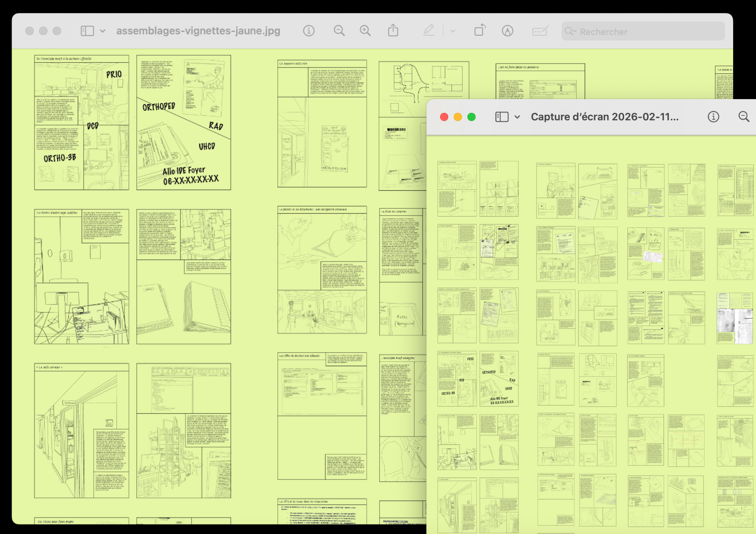
Task: Expand sidebar view options in assemblages-vignettes-jaune.jpg window
Action: click(103, 31)
